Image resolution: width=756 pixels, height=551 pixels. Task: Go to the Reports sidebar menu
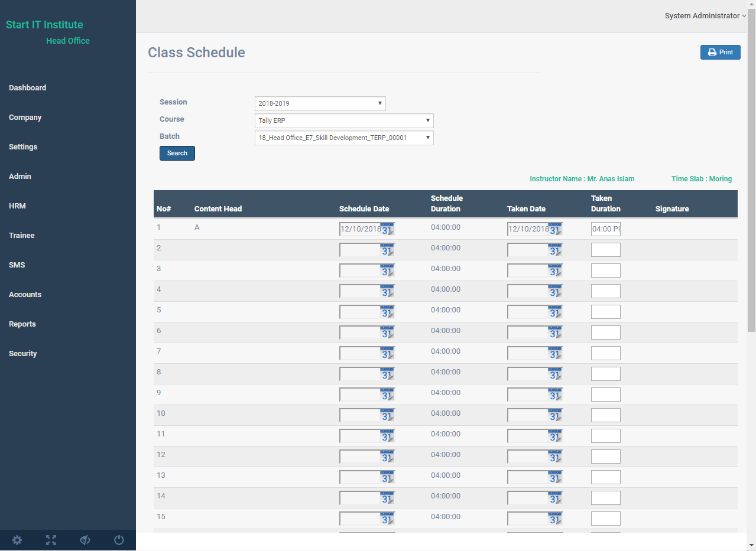click(x=22, y=324)
